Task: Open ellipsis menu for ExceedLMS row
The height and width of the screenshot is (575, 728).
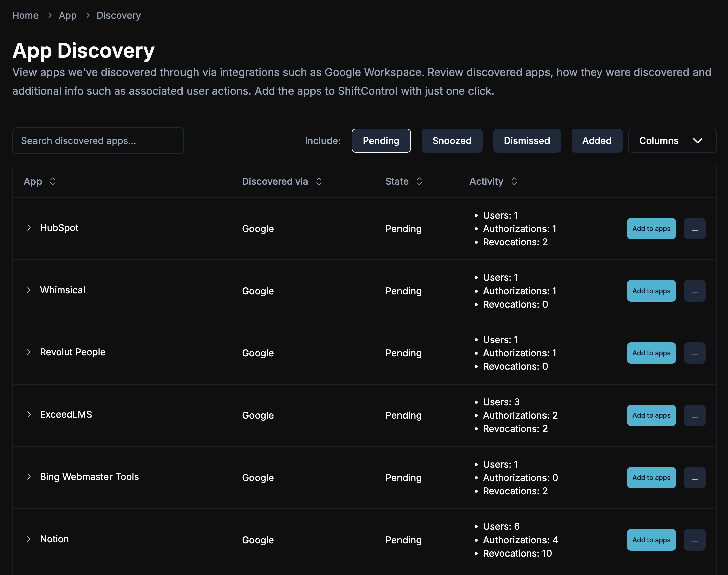Action: (x=694, y=415)
